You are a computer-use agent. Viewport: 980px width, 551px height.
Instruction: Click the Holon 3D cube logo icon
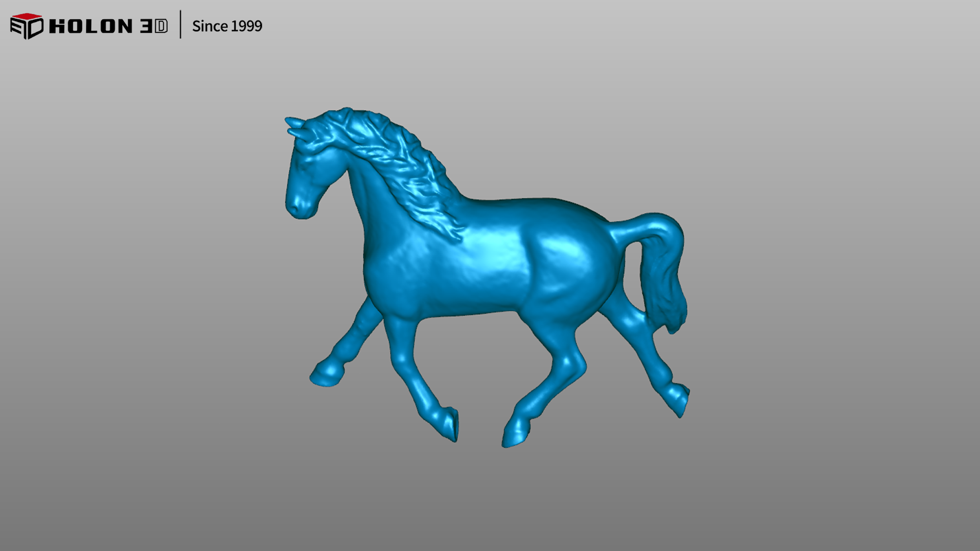26,26
